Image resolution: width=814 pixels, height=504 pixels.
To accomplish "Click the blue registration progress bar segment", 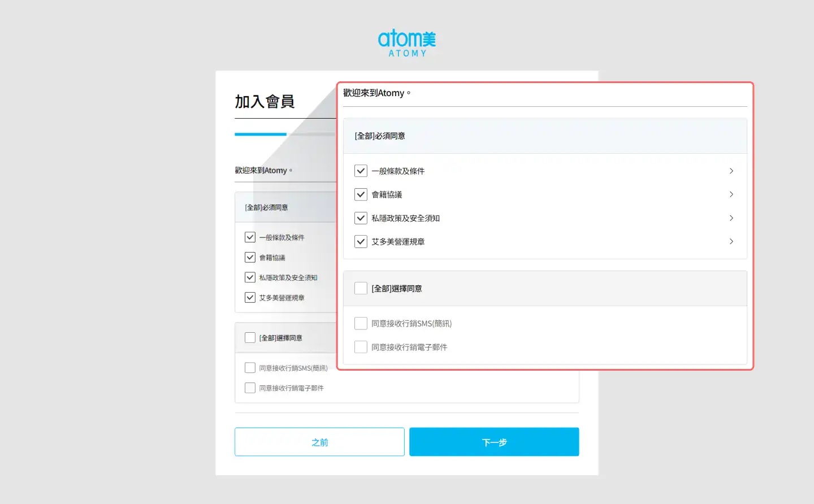I will tap(261, 134).
